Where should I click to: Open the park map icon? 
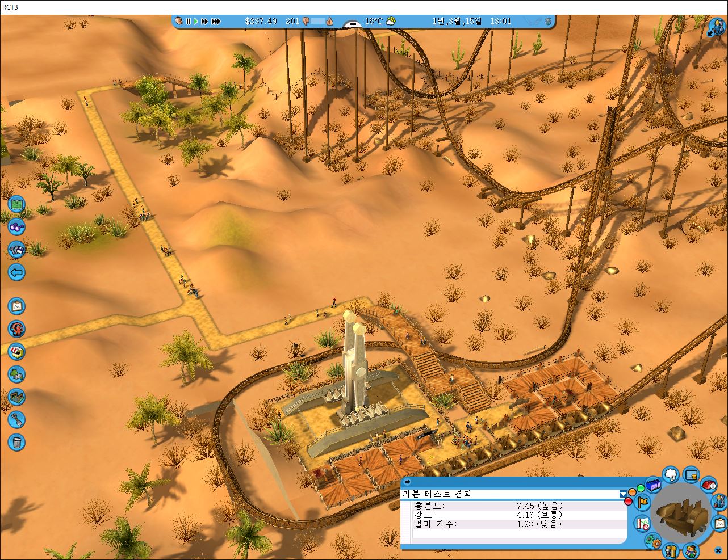click(17, 204)
